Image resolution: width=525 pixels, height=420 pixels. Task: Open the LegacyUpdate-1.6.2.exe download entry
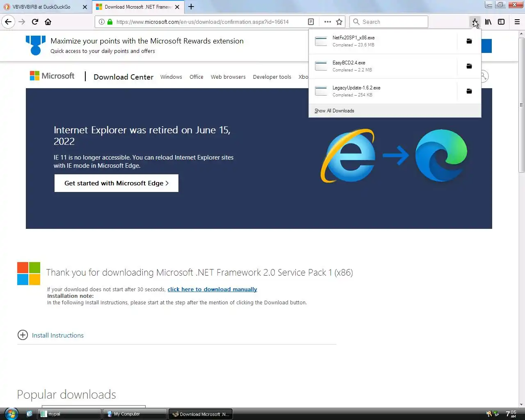(383, 91)
